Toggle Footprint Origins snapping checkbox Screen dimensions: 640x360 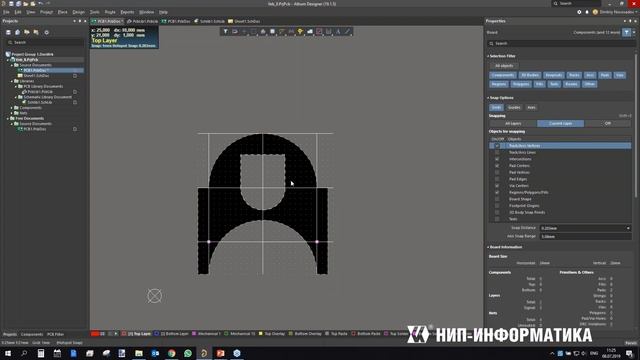tap(497, 206)
